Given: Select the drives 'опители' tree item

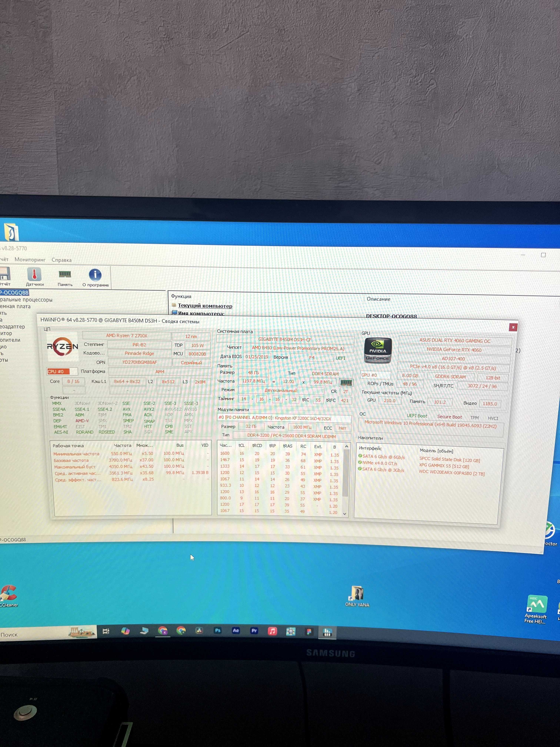Looking at the screenshot, I should click(10, 340).
